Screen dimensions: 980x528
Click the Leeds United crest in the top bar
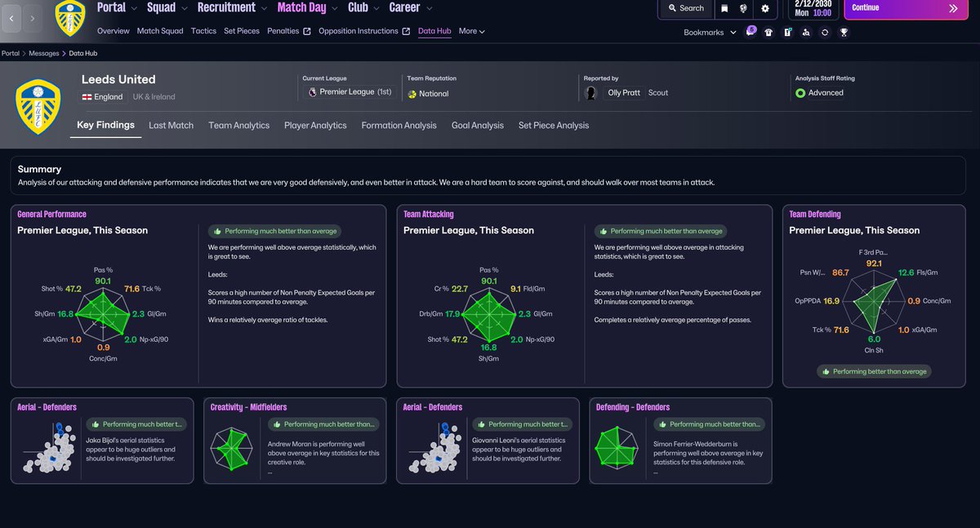pyautogui.click(x=72, y=18)
